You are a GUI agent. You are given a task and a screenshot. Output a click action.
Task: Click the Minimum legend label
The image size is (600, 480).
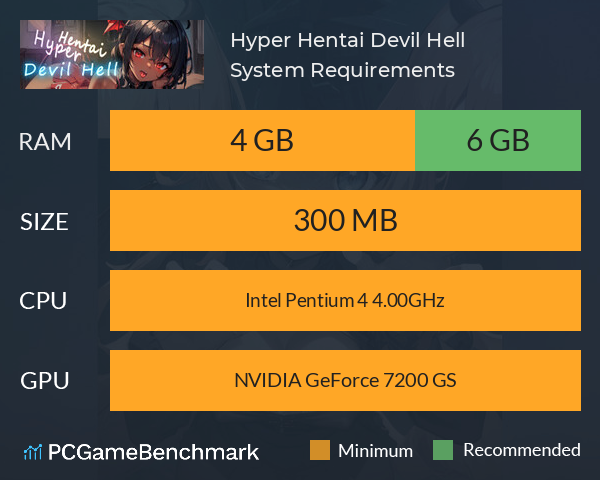[375, 451]
